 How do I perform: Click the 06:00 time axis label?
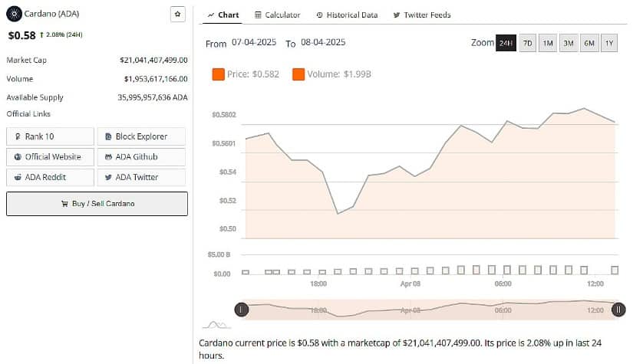pyautogui.click(x=503, y=284)
